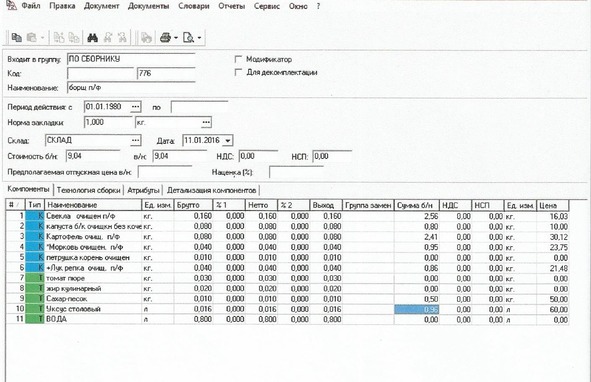
Task: Select row Свекла очищен п/ф
Action: coord(288,216)
